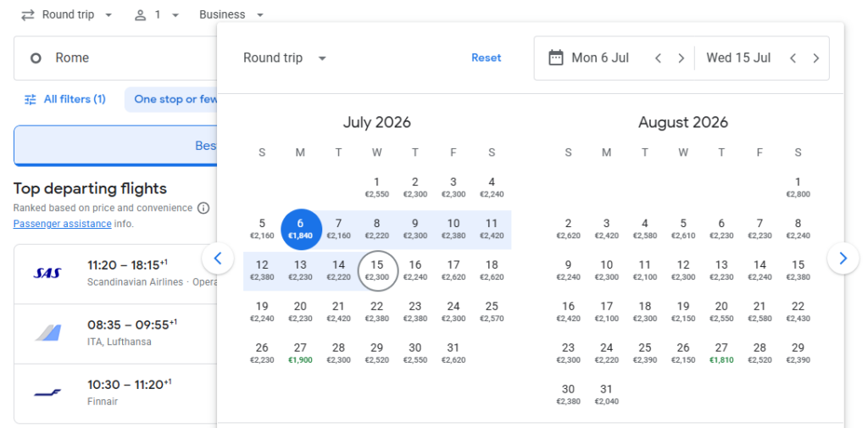Select July 12 priced €2,380
868x428 pixels.
click(x=263, y=270)
